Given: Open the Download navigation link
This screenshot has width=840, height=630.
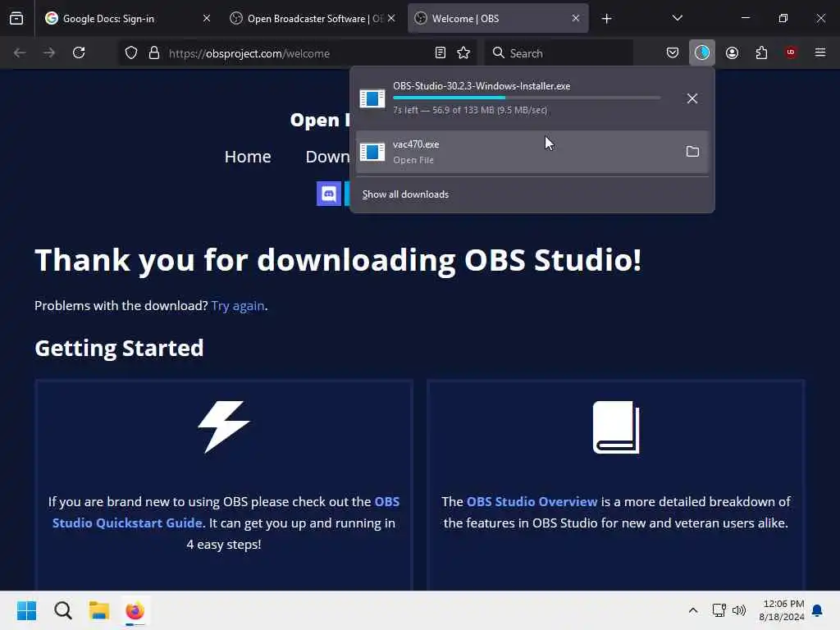Looking at the screenshot, I should click(327, 157).
